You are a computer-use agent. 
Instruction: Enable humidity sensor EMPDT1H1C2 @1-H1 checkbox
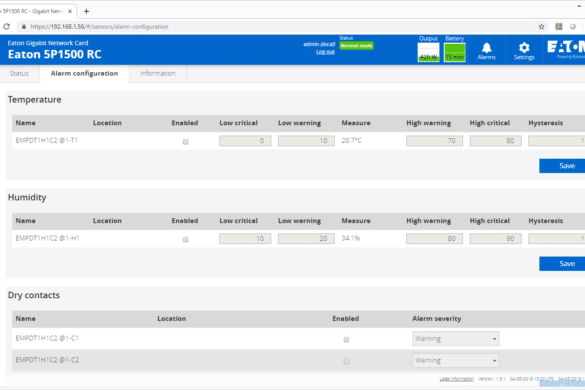185,239
